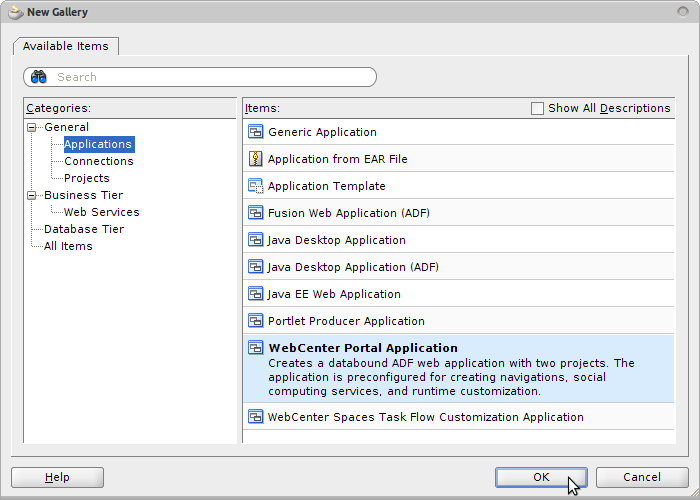
Task: Choose Web Services category
Action: point(101,212)
